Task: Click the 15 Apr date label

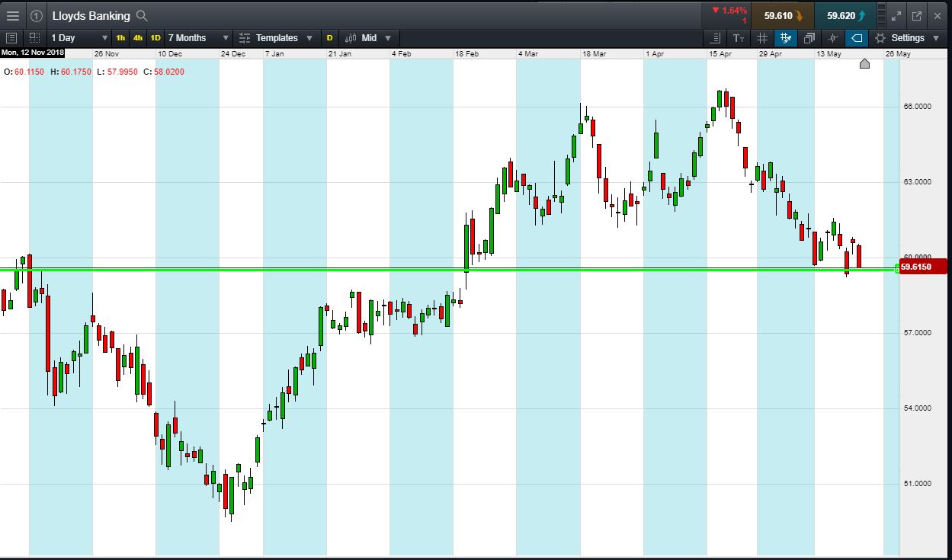Action: point(720,53)
